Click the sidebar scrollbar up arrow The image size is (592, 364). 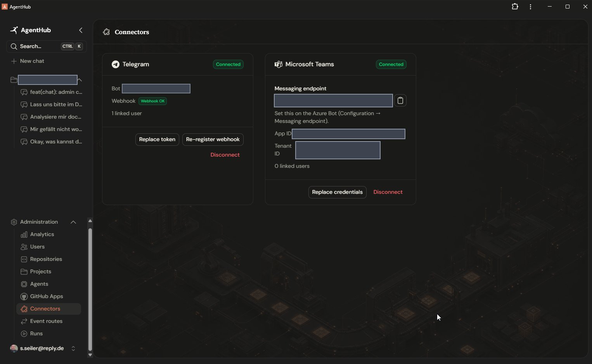[x=90, y=221]
